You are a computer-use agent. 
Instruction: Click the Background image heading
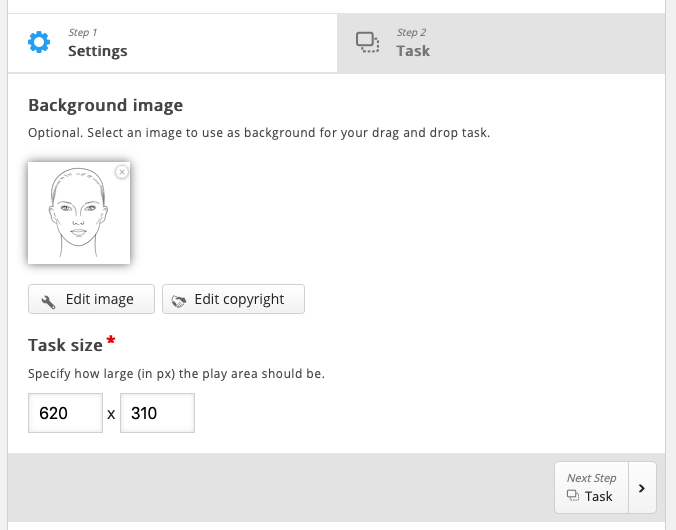click(x=106, y=105)
